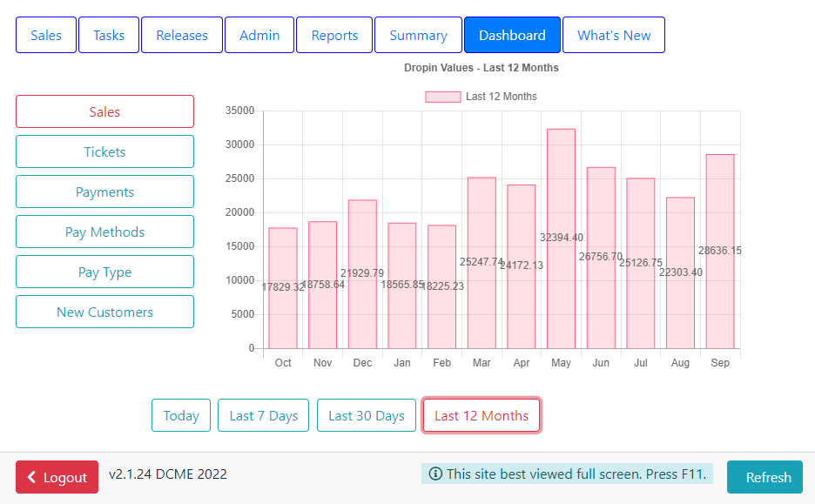Click the Sep bar in the chart

coord(720,252)
